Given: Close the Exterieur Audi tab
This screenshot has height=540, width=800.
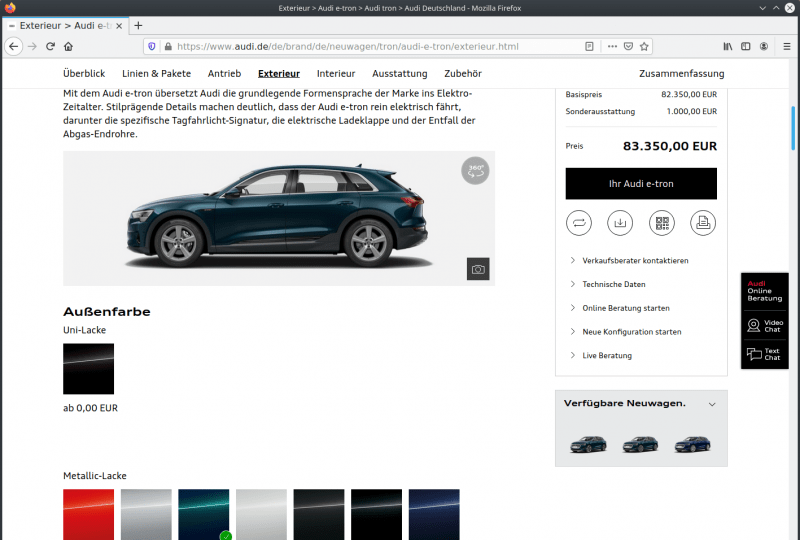Looking at the screenshot, I should 119,26.
